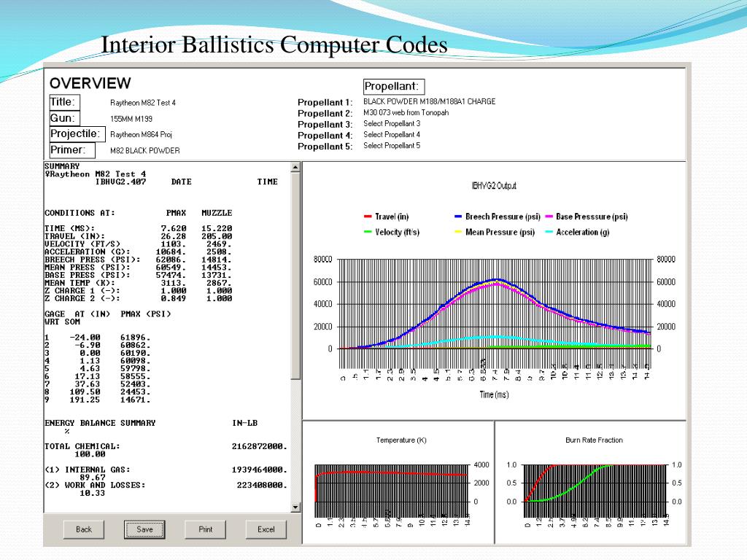
Task: Click 'BLACK POWDER M188/M188A1 CHARGE' propellant text
Action: [x=429, y=101]
